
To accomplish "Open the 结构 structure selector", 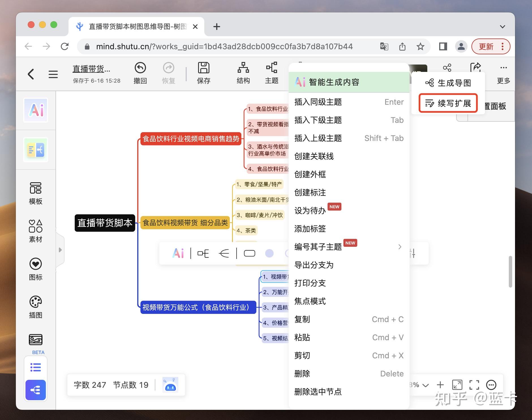I will tap(243, 73).
